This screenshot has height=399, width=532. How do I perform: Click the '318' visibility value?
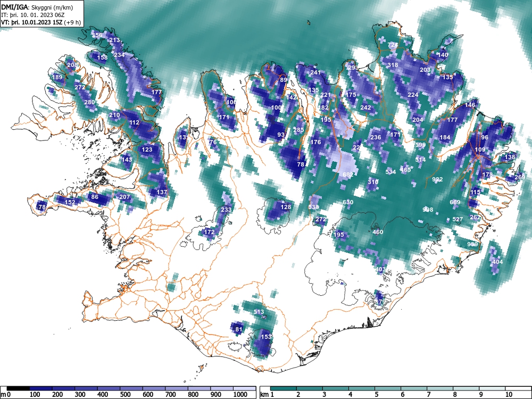pyautogui.click(x=393, y=65)
